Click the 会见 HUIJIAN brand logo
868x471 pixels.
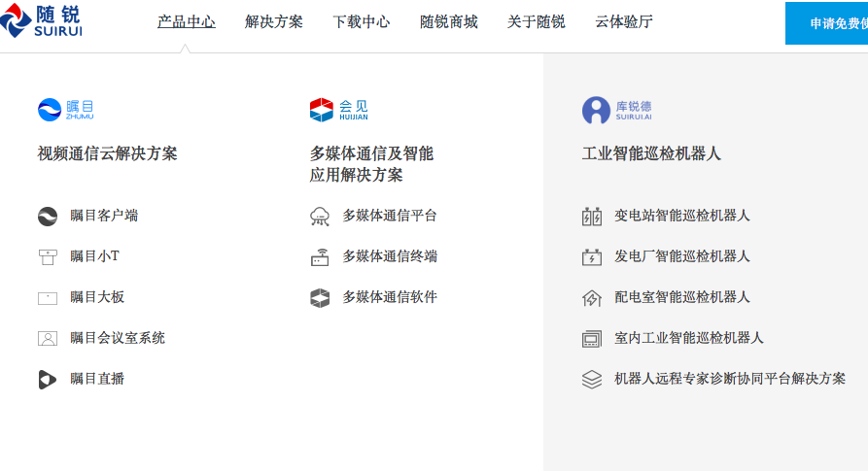point(339,110)
